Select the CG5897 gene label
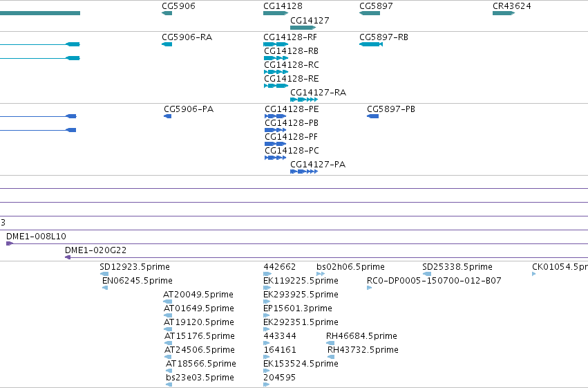Screen dimensions: 588x388 (x=376, y=6)
